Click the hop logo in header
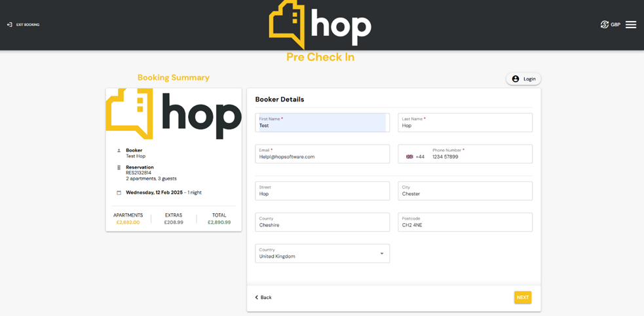The image size is (644, 316). click(x=320, y=25)
